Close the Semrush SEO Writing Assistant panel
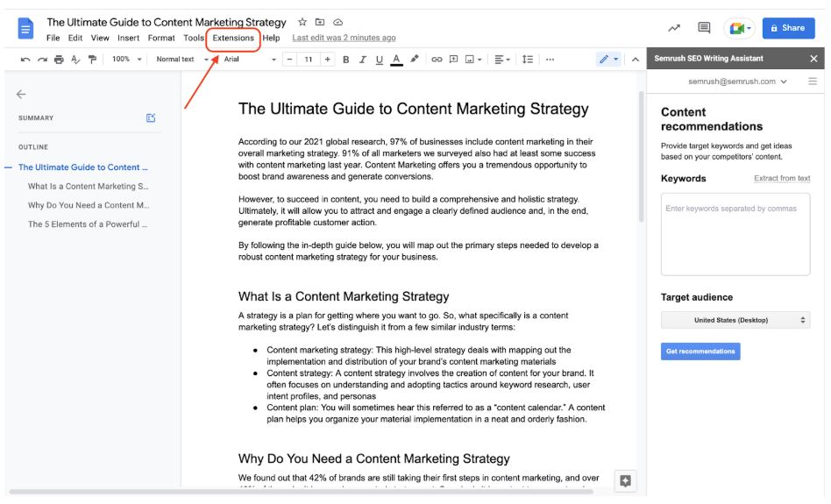 click(813, 59)
